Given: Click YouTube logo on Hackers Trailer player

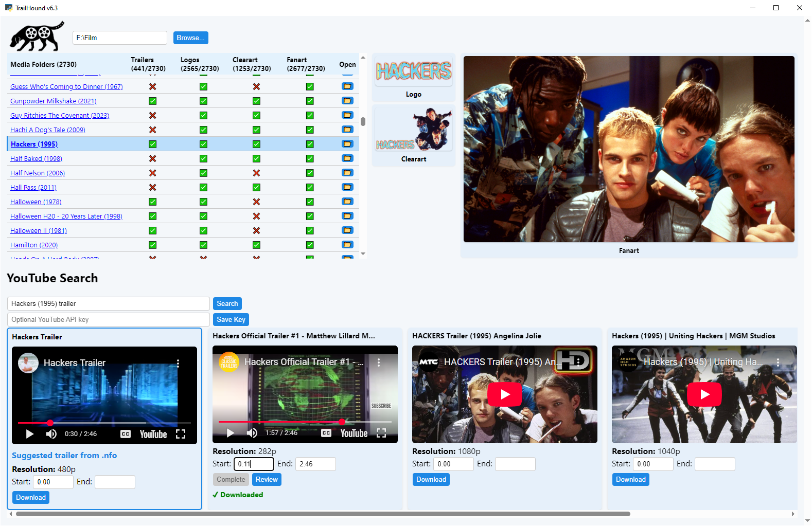Looking at the screenshot, I should click(x=153, y=434).
